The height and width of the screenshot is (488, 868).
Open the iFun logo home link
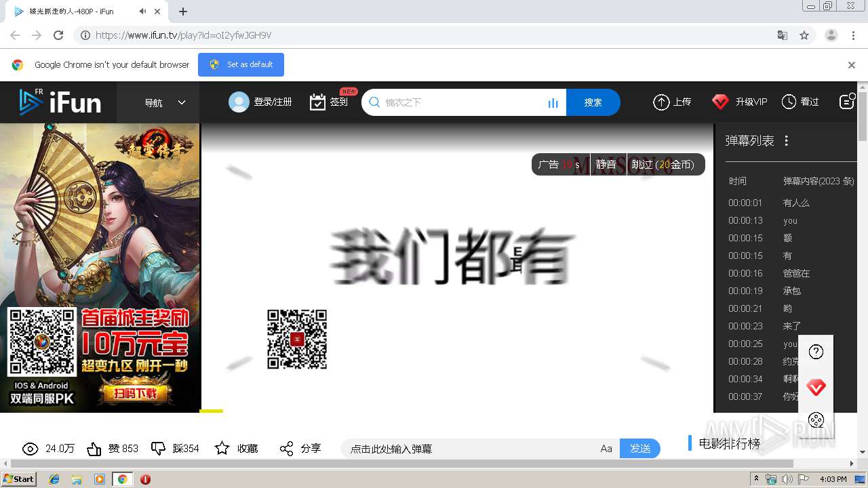pyautogui.click(x=60, y=102)
